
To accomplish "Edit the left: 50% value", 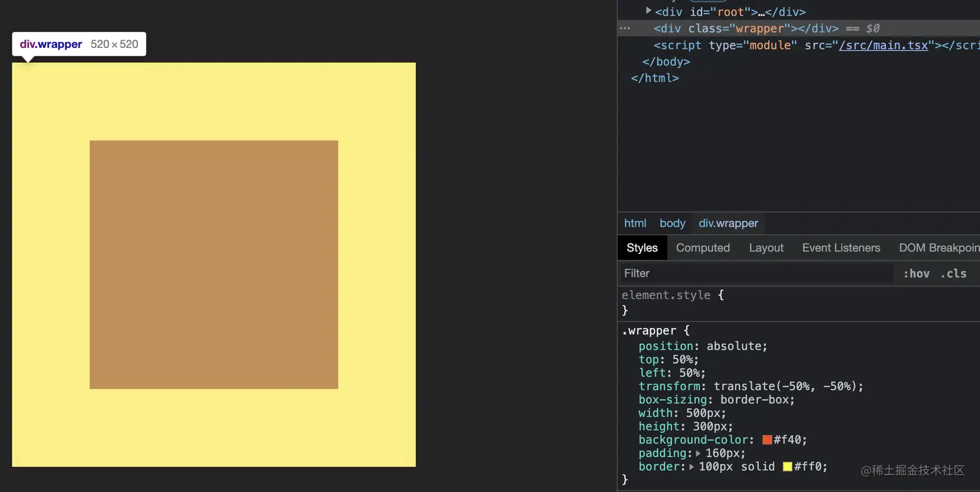I will [x=688, y=373].
